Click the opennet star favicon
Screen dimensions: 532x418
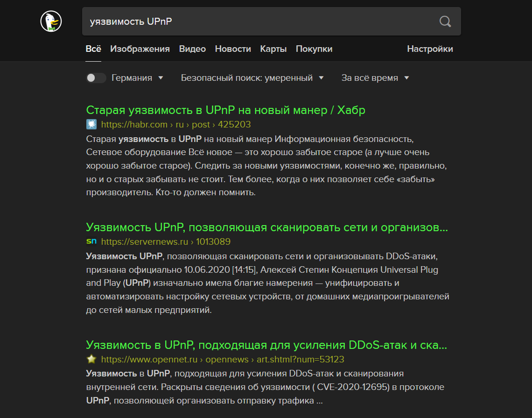click(x=91, y=359)
